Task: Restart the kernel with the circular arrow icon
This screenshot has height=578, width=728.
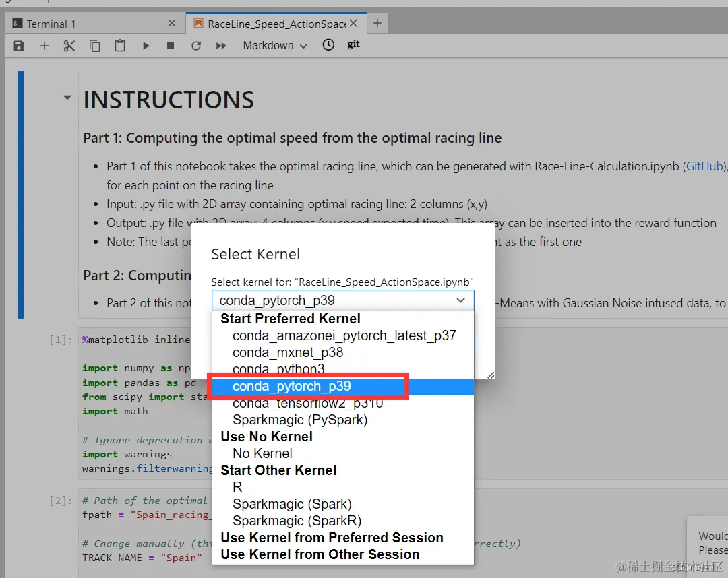Action: [196, 45]
